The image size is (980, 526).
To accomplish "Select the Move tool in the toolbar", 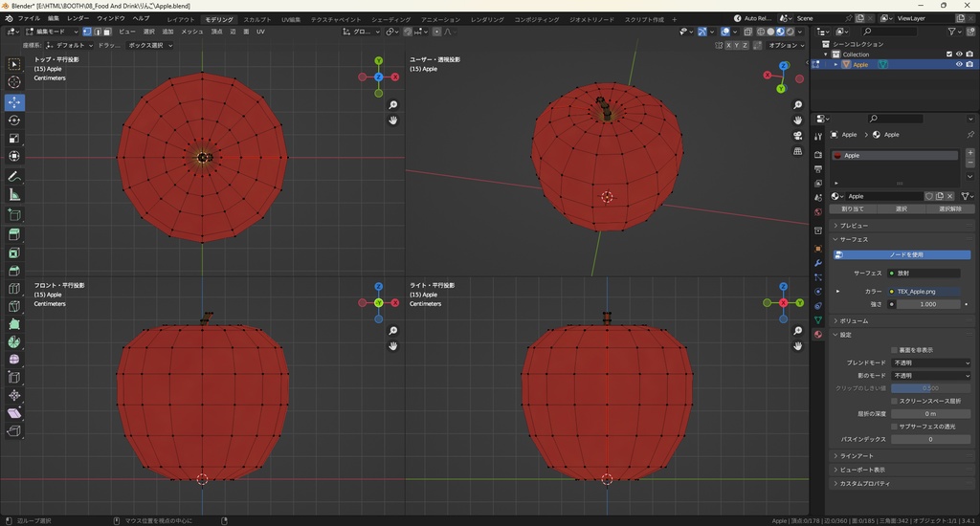I will [x=14, y=101].
